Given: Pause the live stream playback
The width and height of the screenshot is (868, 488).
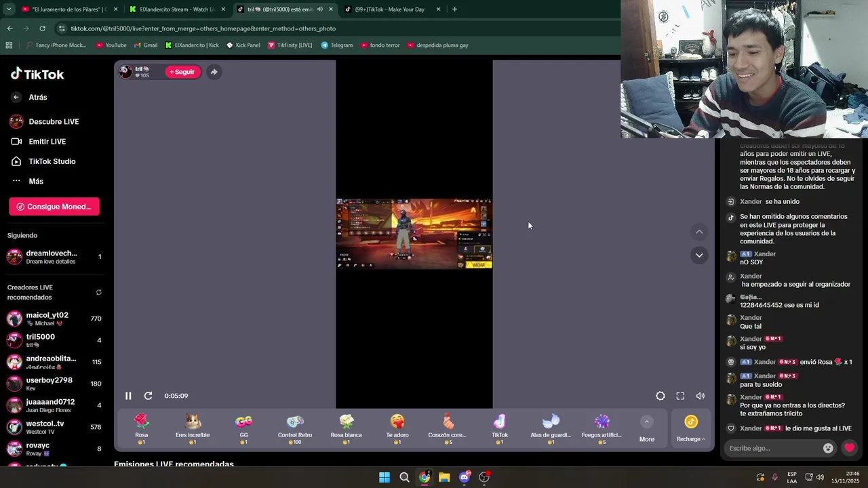Looking at the screenshot, I should point(128,396).
